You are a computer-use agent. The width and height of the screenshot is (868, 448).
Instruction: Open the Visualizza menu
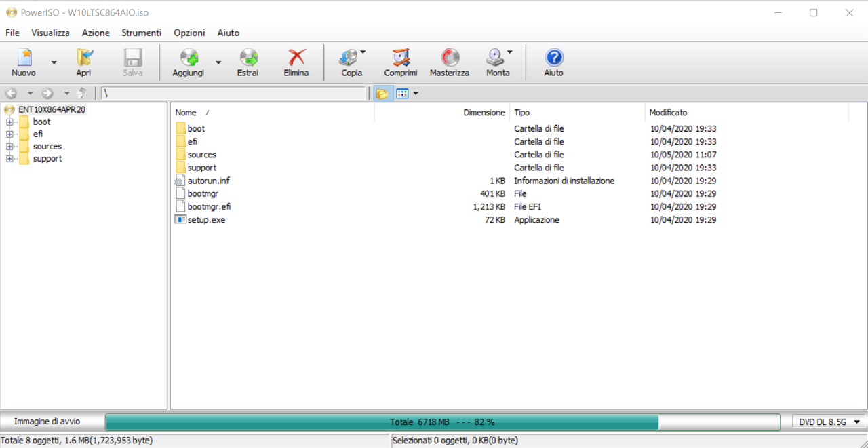click(50, 33)
